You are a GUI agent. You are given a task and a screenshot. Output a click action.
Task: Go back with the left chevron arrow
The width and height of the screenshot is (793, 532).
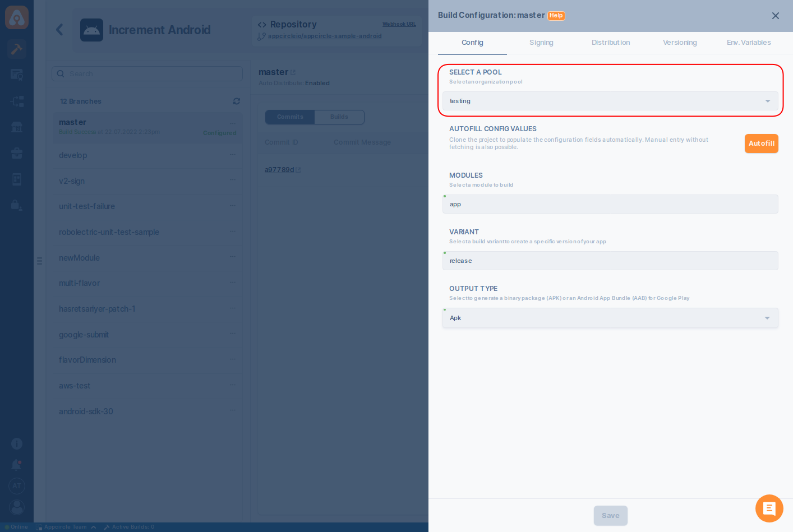(59, 30)
